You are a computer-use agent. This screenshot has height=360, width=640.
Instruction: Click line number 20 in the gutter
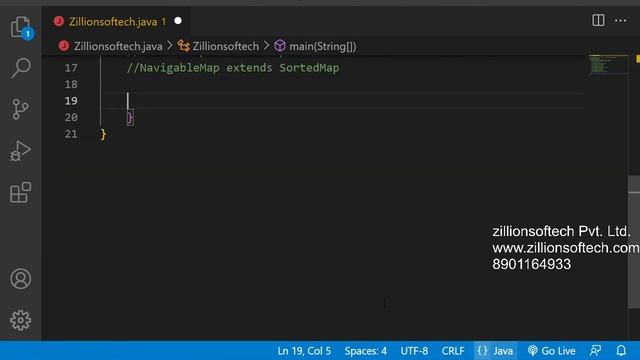click(x=71, y=118)
